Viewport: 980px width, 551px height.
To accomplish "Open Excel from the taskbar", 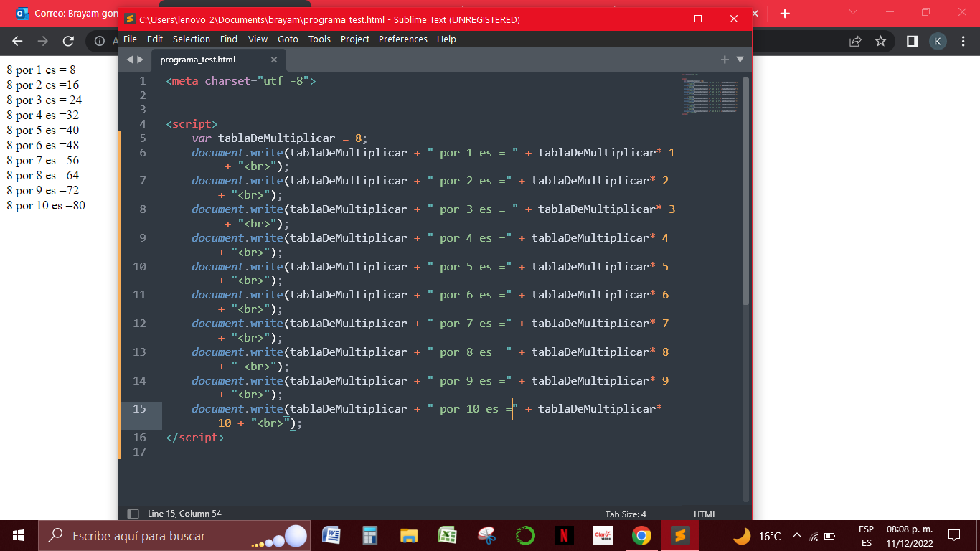I will (x=448, y=536).
